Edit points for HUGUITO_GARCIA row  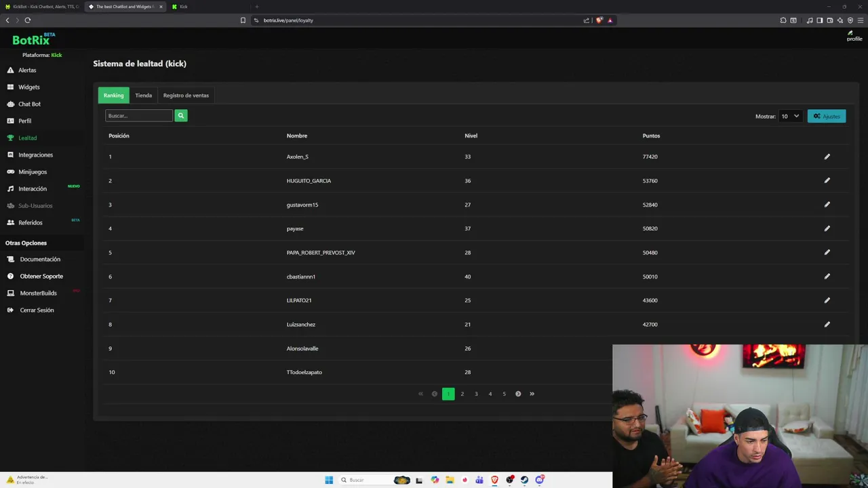point(827,180)
